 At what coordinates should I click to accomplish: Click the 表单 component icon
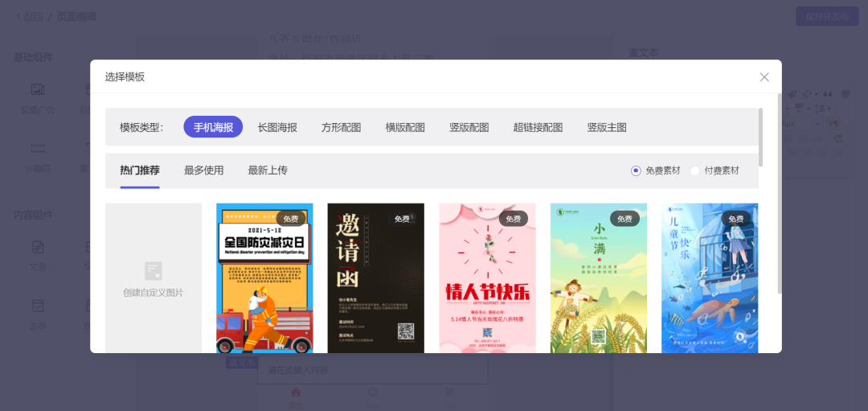point(38,306)
